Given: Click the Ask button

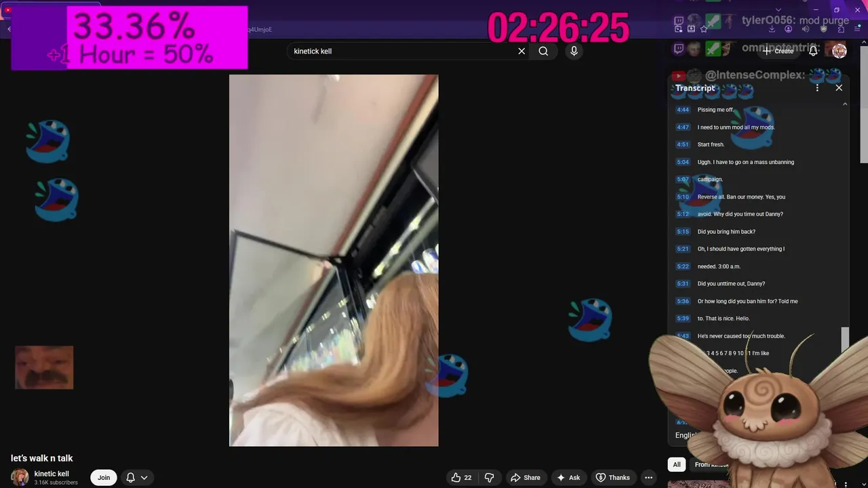Looking at the screenshot, I should pyautogui.click(x=568, y=478).
